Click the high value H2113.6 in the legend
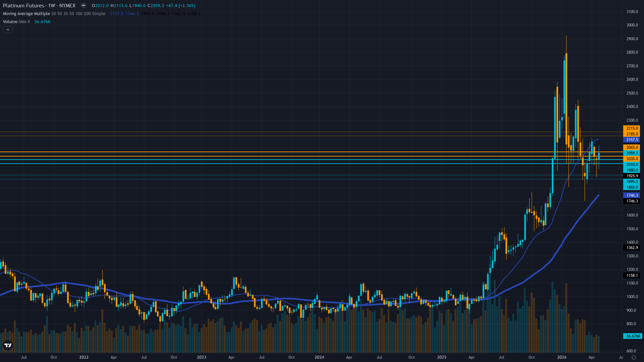 119,6
